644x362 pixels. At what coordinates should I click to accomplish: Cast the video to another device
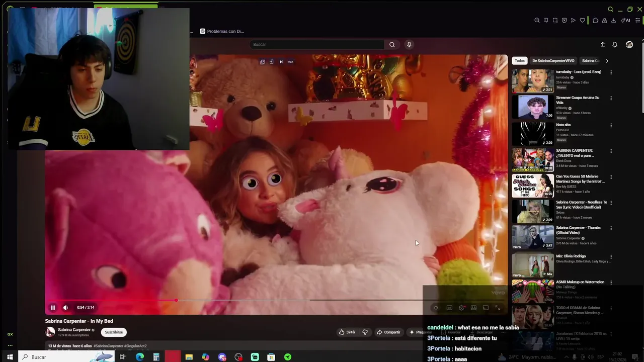pos(486,308)
